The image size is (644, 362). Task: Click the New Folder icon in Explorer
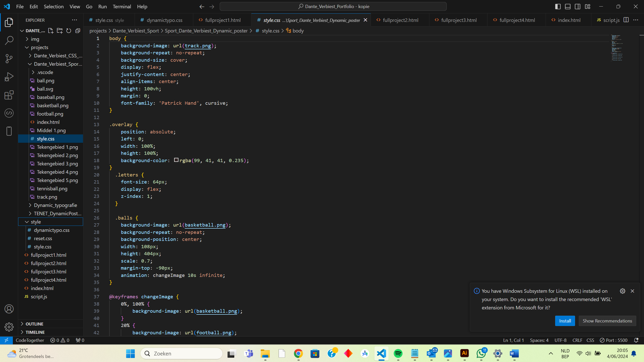(60, 31)
